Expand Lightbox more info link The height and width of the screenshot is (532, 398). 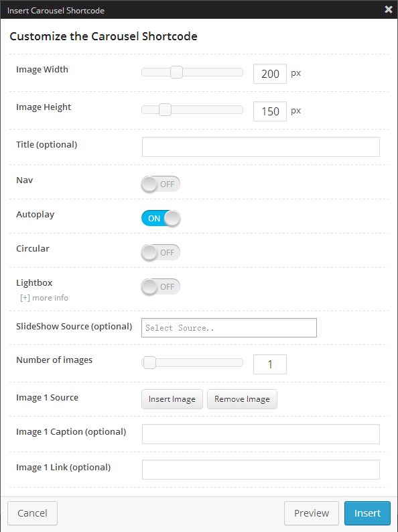coord(44,298)
